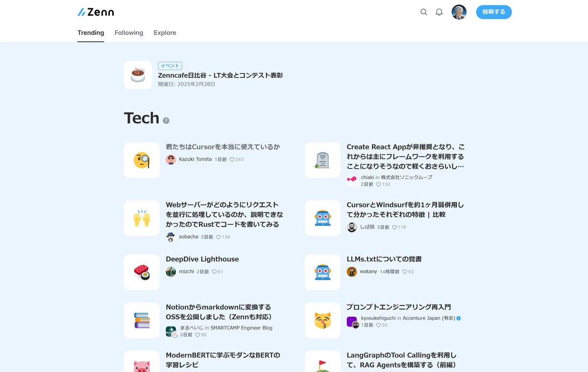The height and width of the screenshot is (372, 588).
Task: Click the 投稿する button
Action: pos(494,12)
